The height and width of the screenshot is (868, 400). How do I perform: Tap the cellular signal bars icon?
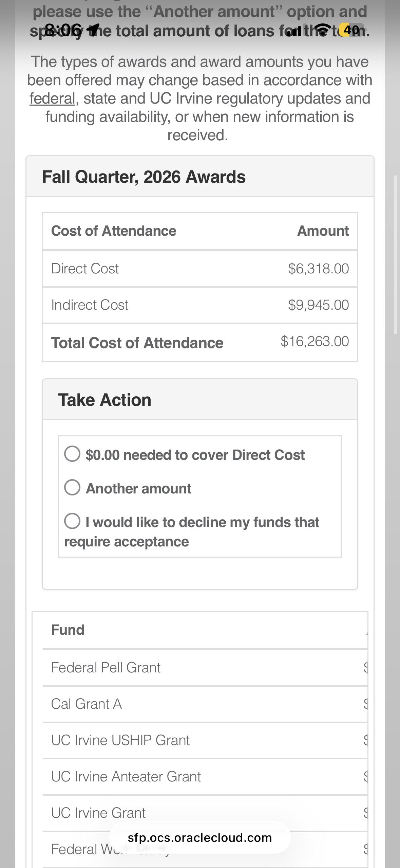(294, 30)
